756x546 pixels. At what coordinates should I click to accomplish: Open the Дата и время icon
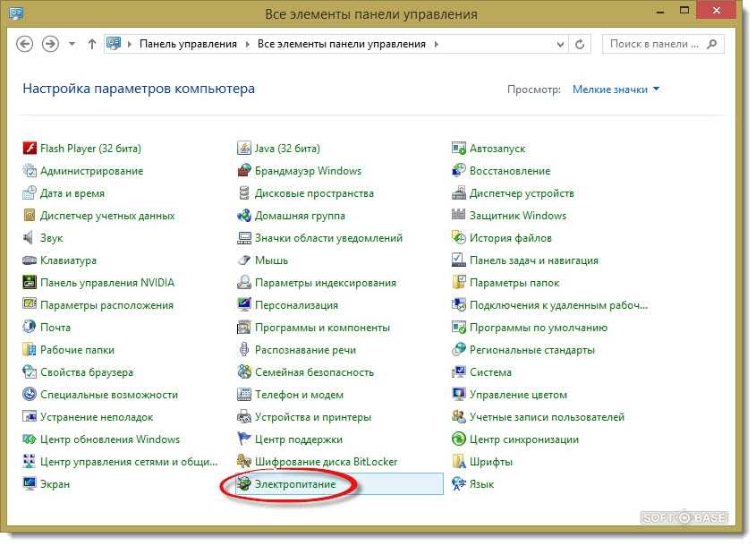click(x=30, y=193)
